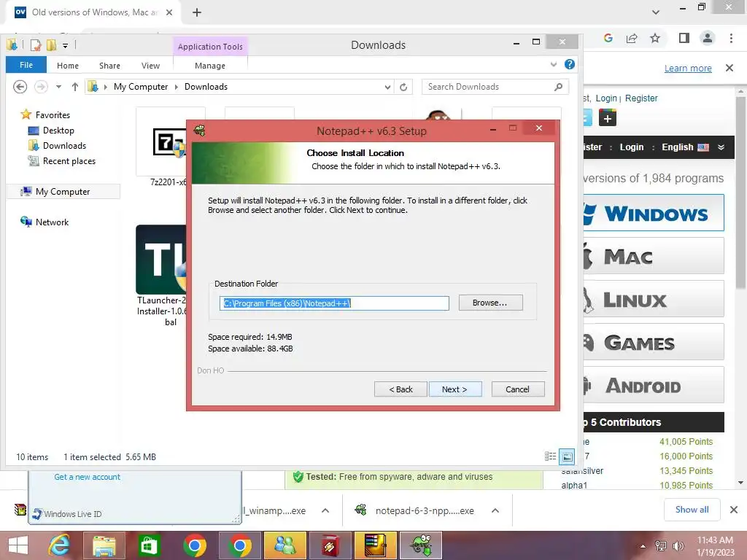Click the Google search icon in the address bar
Image resolution: width=747 pixels, height=560 pixels.
click(608, 38)
